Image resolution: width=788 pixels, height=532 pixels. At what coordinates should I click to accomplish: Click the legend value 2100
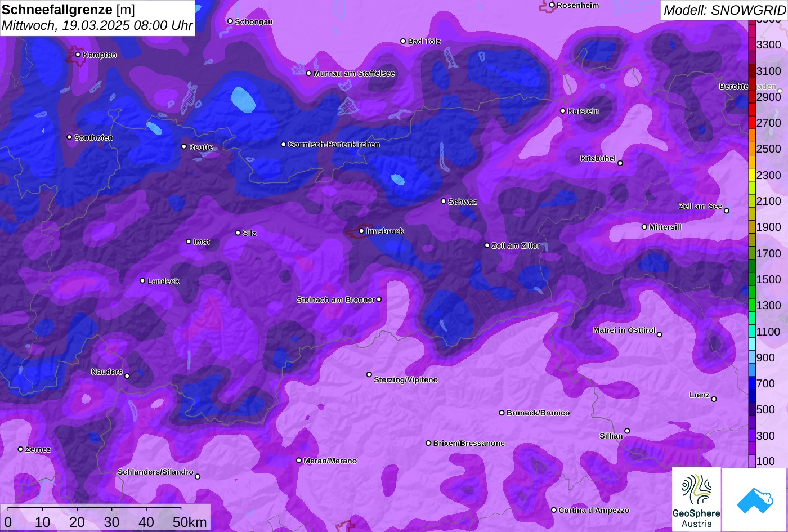(769, 201)
